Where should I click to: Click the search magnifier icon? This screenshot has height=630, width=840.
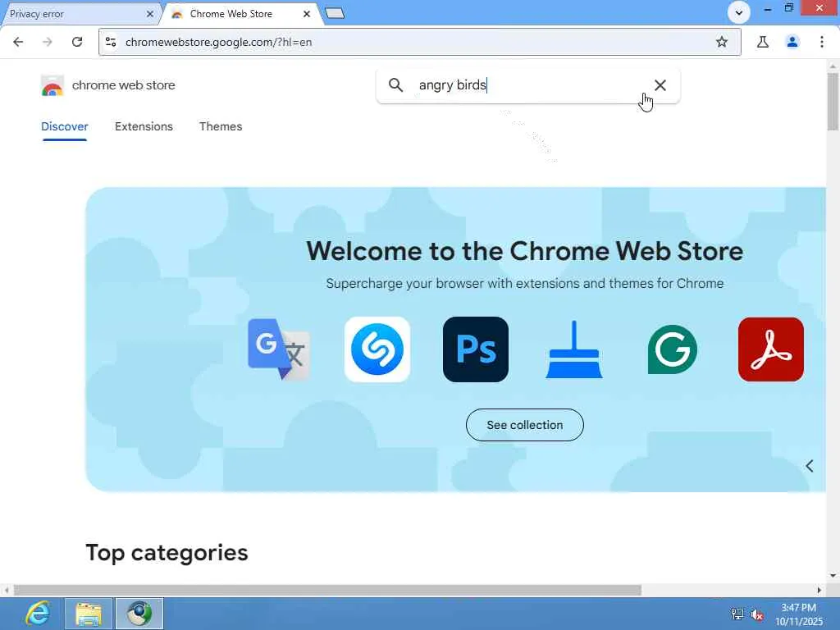[x=396, y=84]
